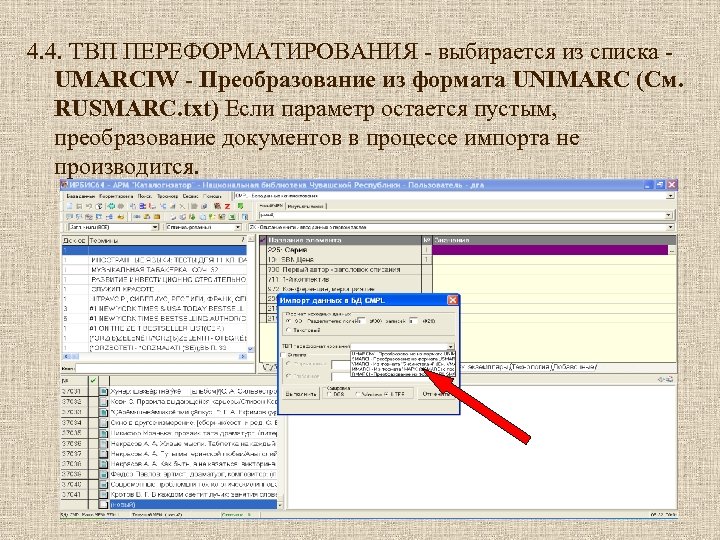Open the Сервис menu

click(x=191, y=196)
